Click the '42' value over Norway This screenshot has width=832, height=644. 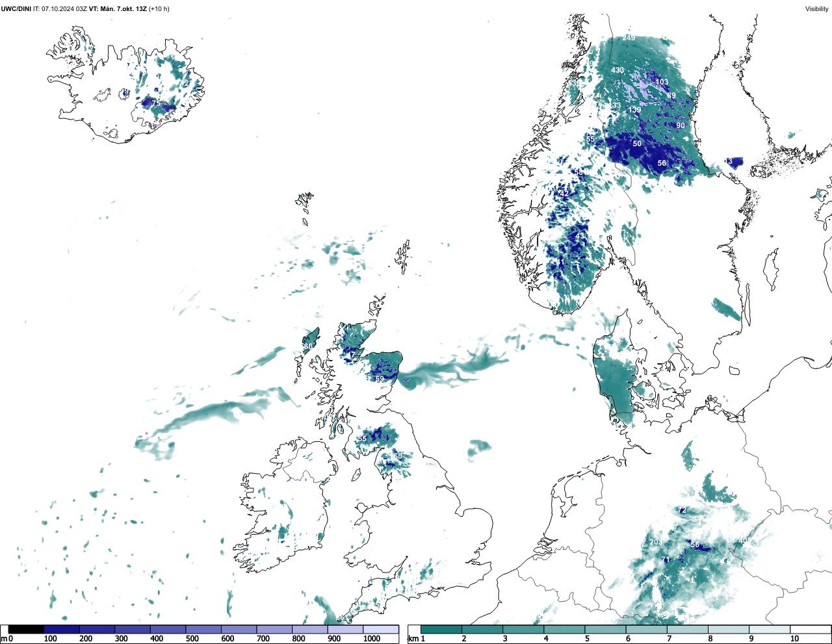point(564,194)
